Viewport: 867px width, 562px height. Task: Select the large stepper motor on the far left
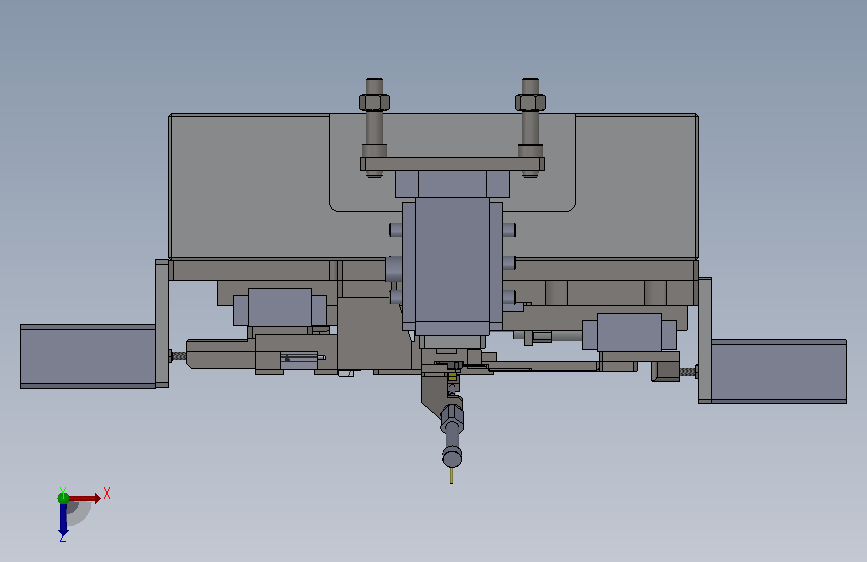[x=88, y=356]
